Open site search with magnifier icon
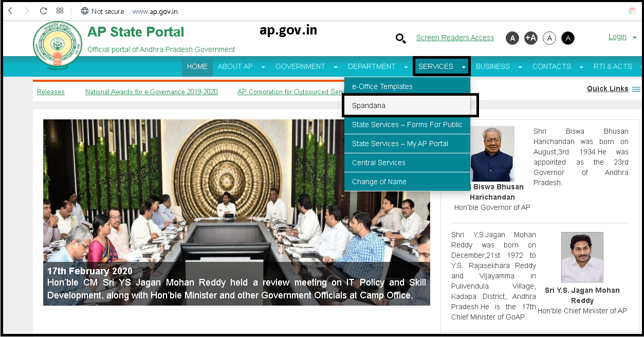The image size is (644, 337). [400, 38]
